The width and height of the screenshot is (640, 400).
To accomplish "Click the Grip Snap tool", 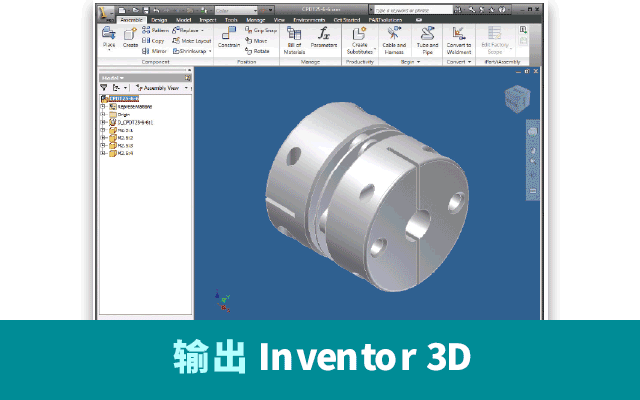I will pos(261,30).
